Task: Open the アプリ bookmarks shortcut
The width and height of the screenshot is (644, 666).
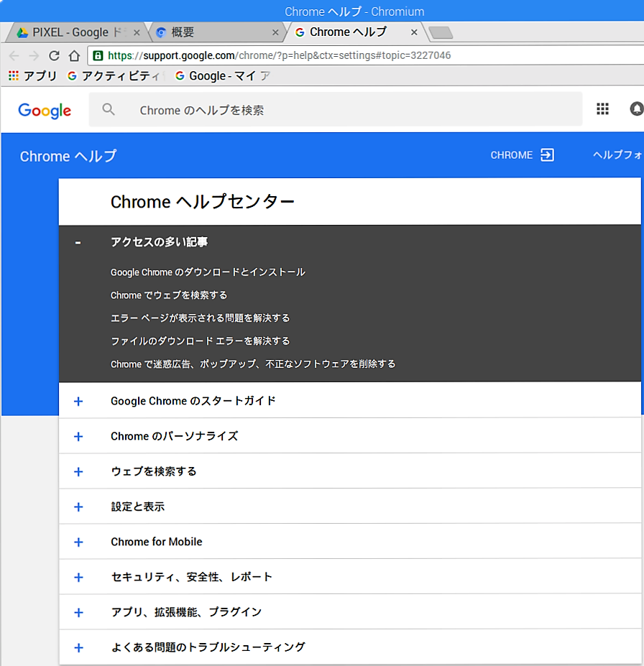Action: tap(32, 76)
